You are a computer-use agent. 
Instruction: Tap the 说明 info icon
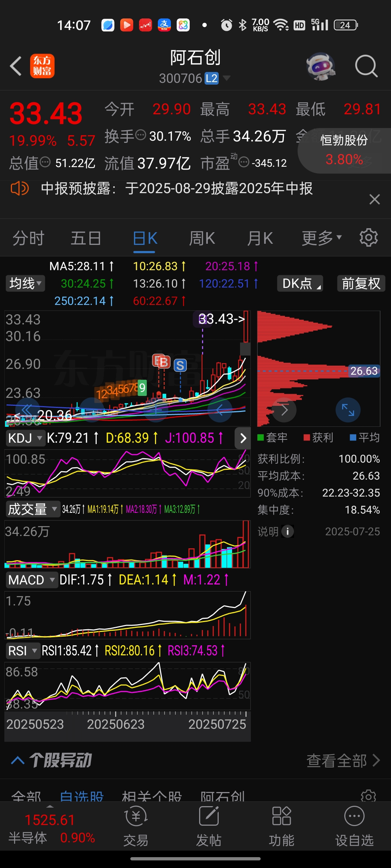[288, 531]
